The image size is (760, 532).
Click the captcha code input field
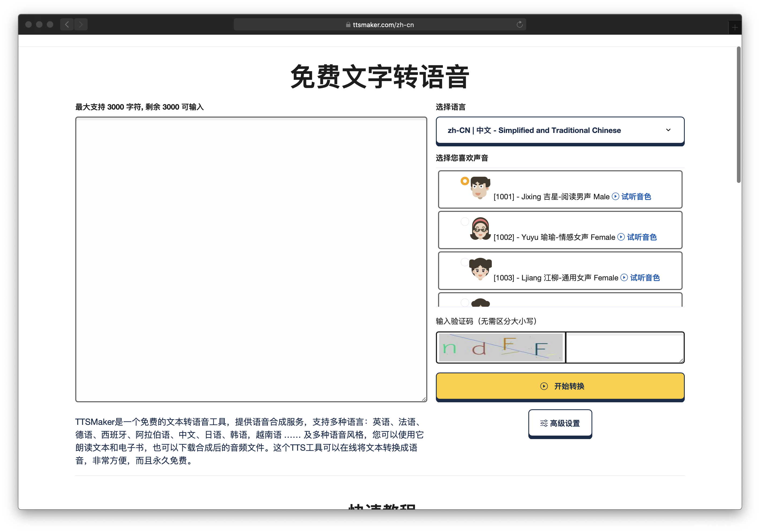[625, 348]
